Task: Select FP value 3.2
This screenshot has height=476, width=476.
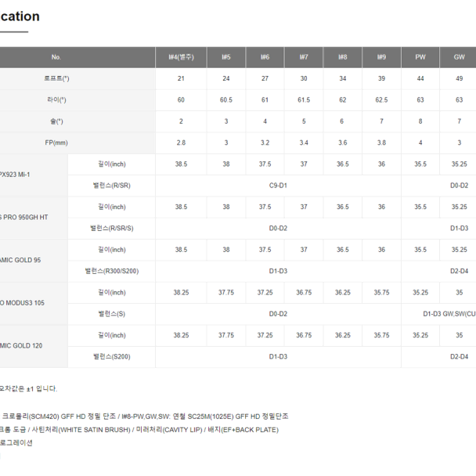Action: coord(265,142)
